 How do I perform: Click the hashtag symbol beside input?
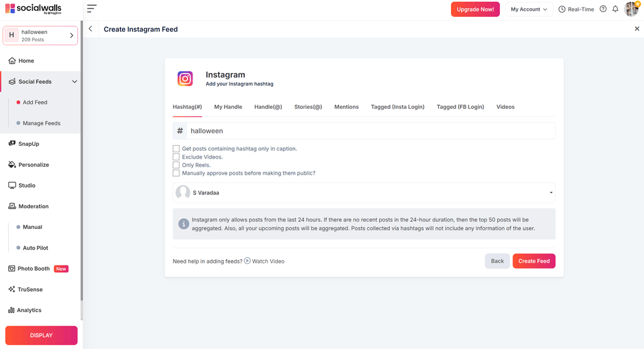(180, 131)
